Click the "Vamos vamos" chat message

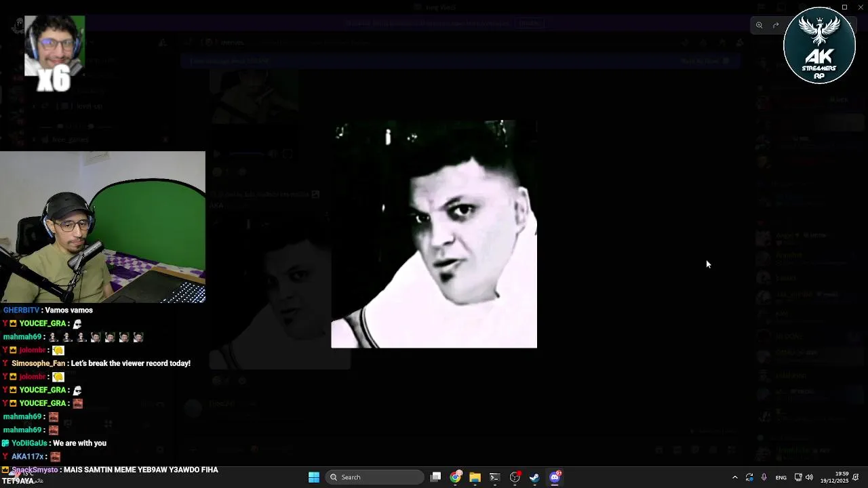pos(69,310)
